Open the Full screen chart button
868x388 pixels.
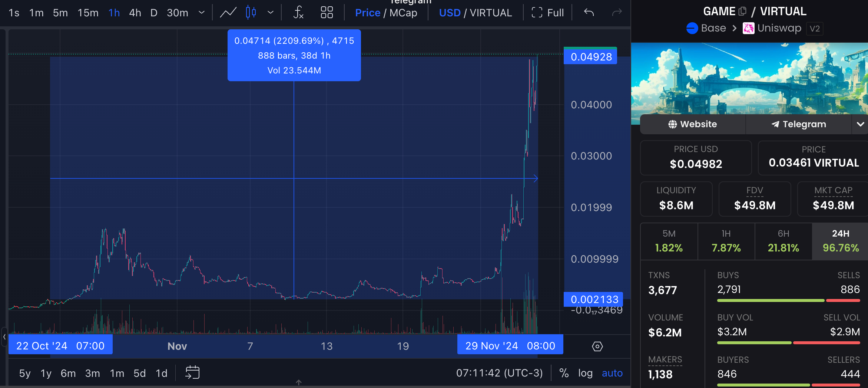click(x=547, y=13)
